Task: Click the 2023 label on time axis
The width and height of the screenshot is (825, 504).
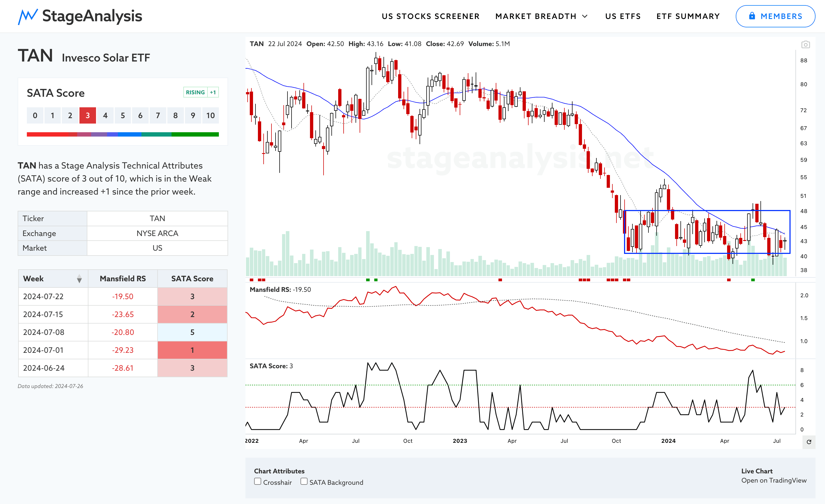Action: (460, 441)
